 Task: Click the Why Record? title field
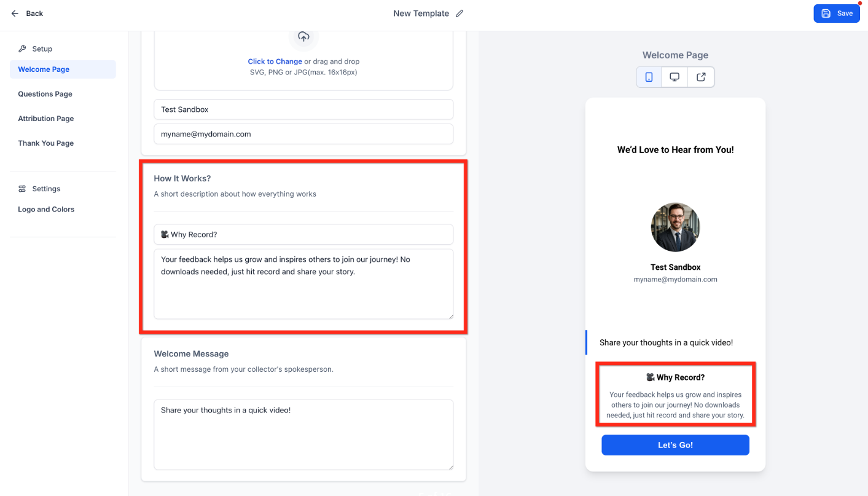[x=303, y=234]
